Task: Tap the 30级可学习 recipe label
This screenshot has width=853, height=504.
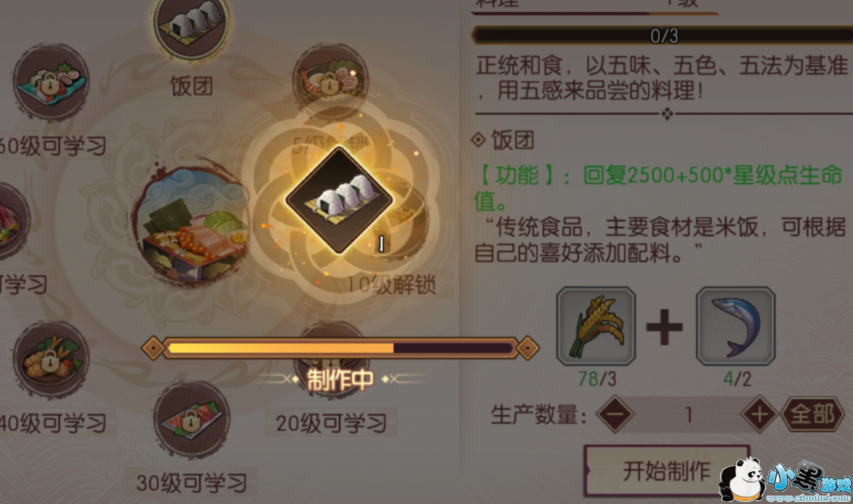Action: [191, 483]
